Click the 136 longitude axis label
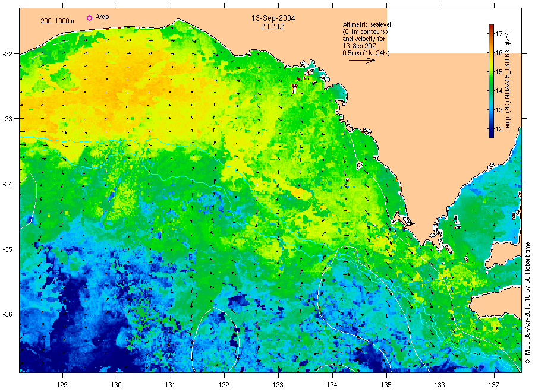The width and height of the screenshot is (535, 392). click(440, 385)
